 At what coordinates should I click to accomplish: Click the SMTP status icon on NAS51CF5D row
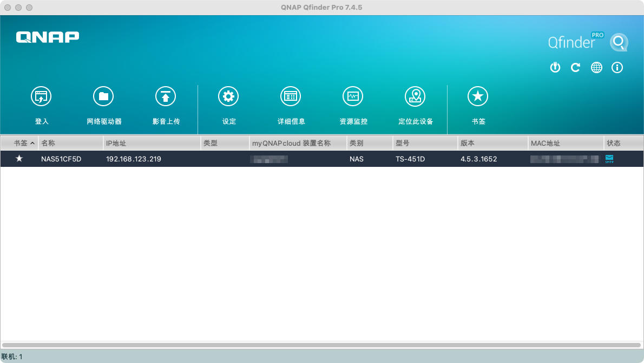coord(609,159)
